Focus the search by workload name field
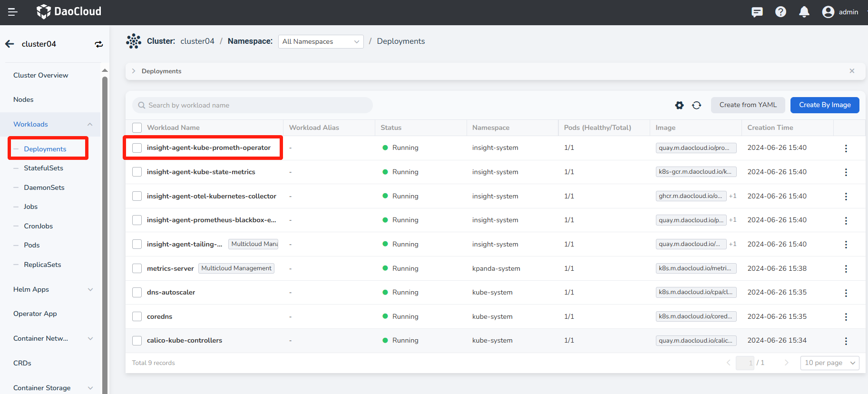 (257, 105)
